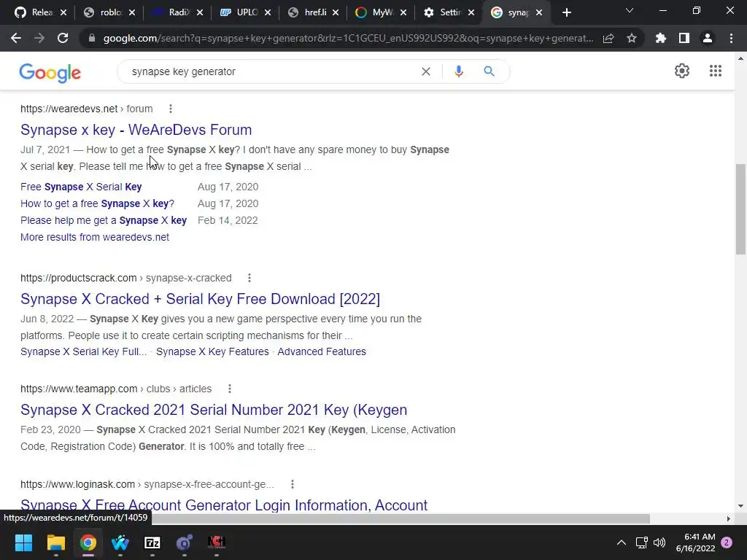Show hidden system tray icons
The height and width of the screenshot is (560, 747).
[x=622, y=542]
